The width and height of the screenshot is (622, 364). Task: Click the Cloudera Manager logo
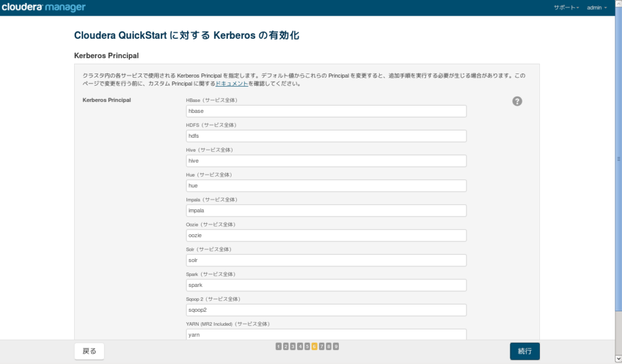[x=44, y=7]
